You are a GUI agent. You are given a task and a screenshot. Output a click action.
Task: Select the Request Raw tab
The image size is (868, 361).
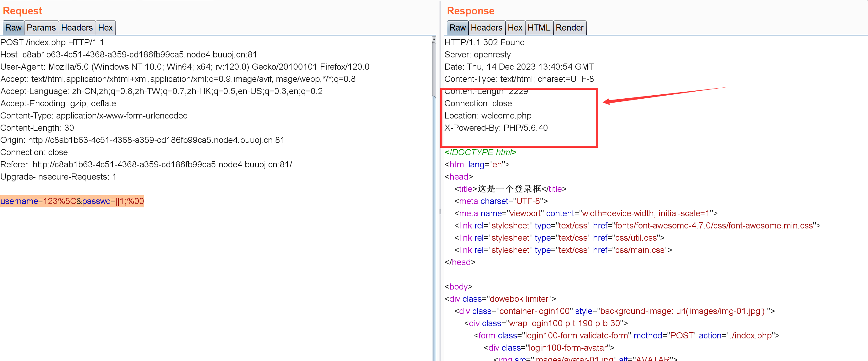tap(13, 27)
